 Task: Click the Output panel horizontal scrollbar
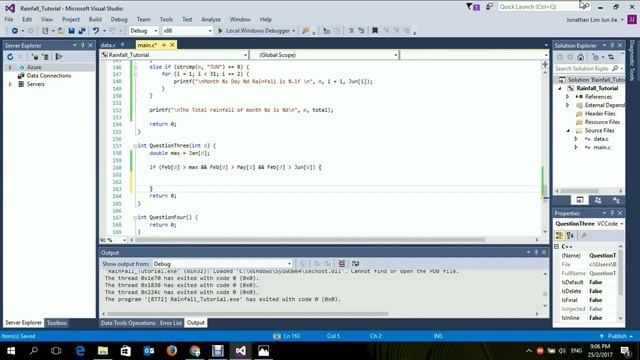pos(247,314)
